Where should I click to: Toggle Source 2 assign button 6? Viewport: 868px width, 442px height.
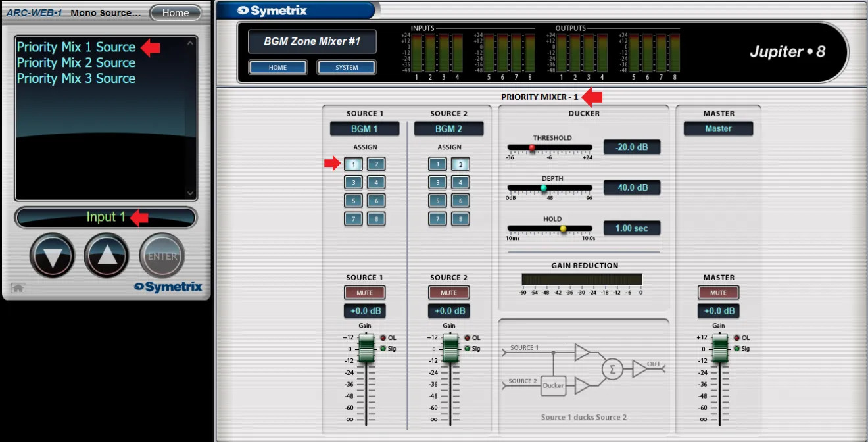[460, 201]
